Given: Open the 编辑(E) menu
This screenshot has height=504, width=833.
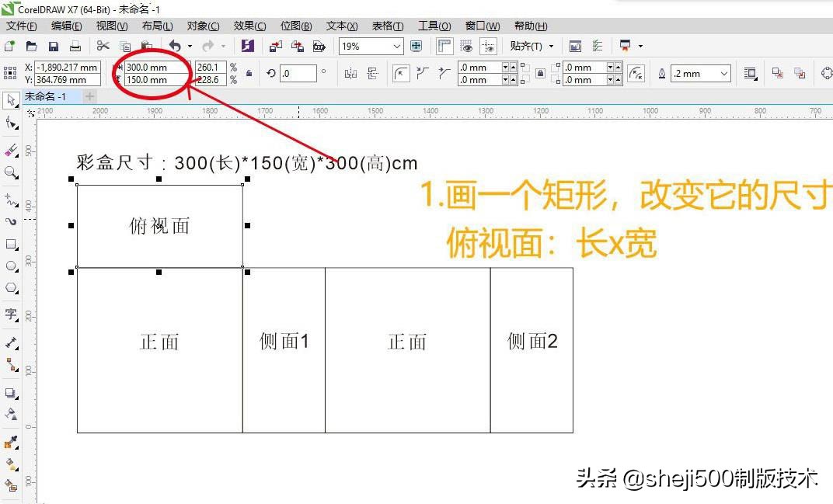Looking at the screenshot, I should [x=66, y=26].
